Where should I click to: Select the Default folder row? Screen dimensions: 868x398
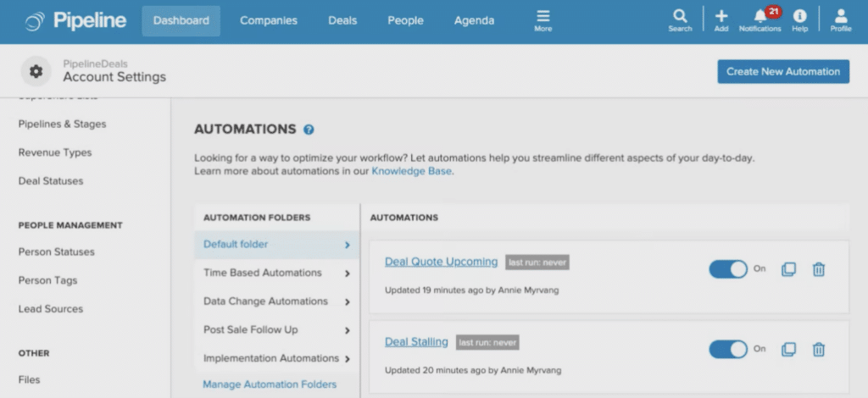[277, 245]
